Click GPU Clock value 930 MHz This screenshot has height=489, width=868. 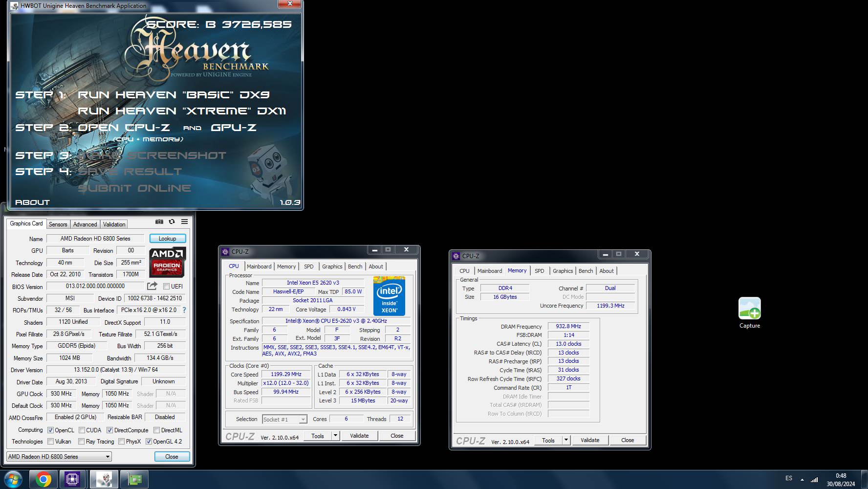pyautogui.click(x=61, y=394)
